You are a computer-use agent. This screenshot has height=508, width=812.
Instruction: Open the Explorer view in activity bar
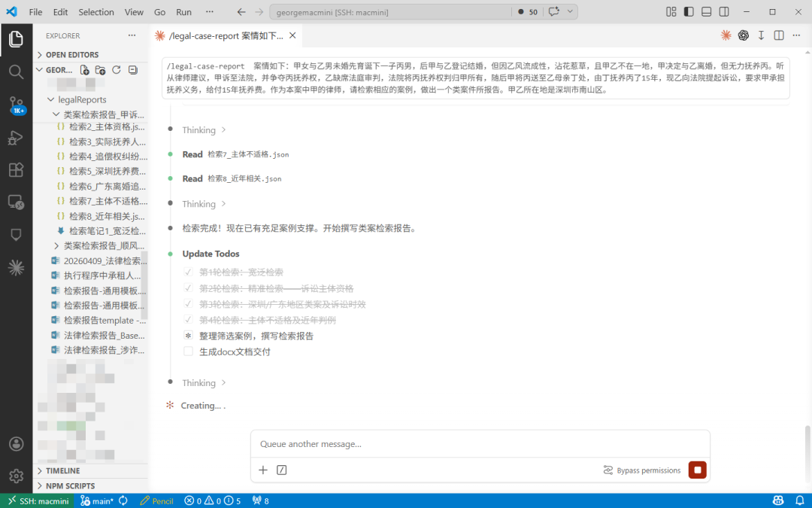point(16,39)
